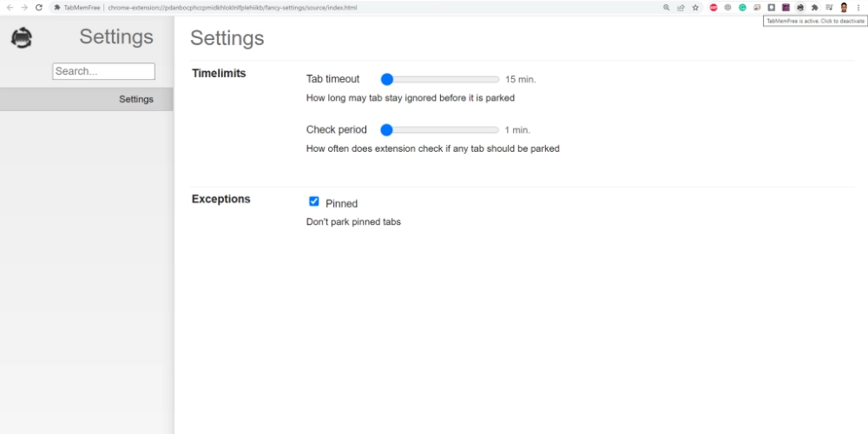Go back to the previous page

click(10, 8)
